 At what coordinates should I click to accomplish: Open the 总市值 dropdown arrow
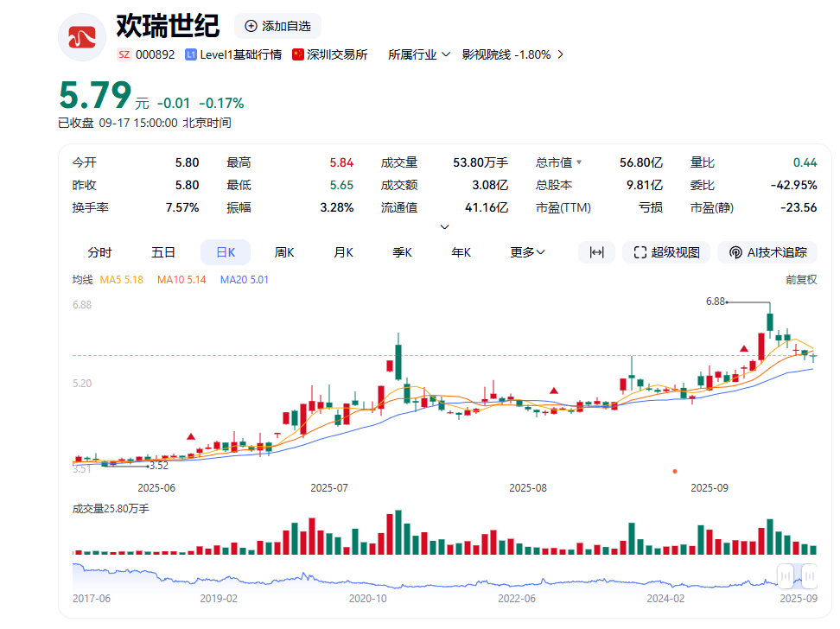coord(579,162)
